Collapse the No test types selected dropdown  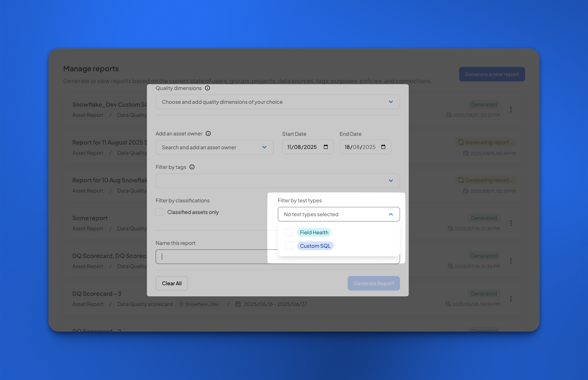click(391, 214)
